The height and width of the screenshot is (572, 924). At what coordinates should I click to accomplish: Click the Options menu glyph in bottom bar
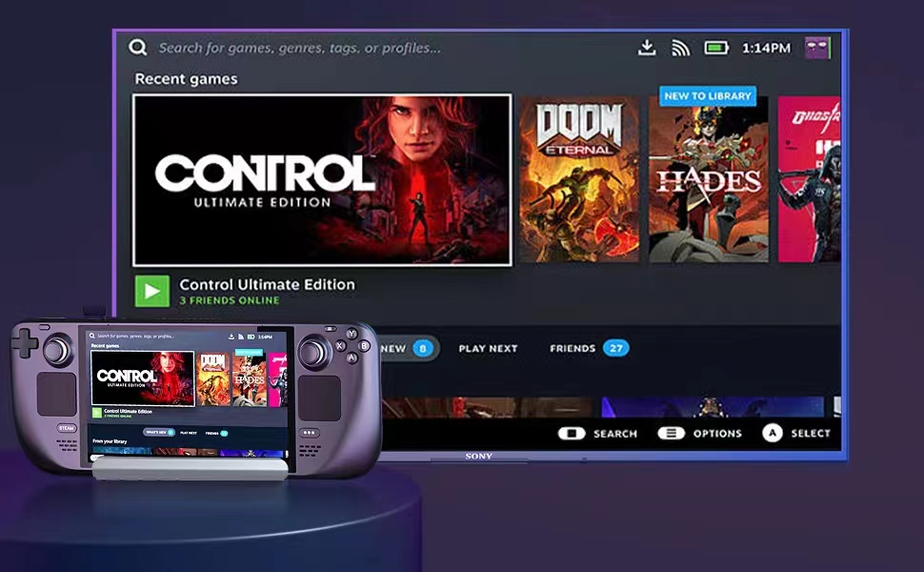point(671,433)
